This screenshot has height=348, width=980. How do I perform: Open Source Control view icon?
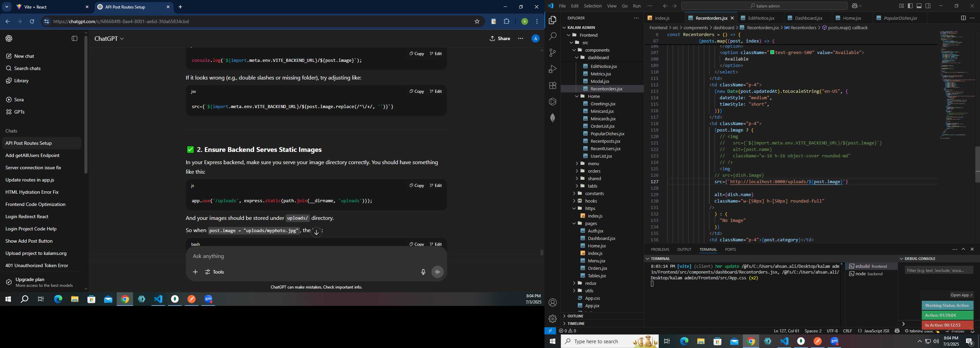[552, 53]
